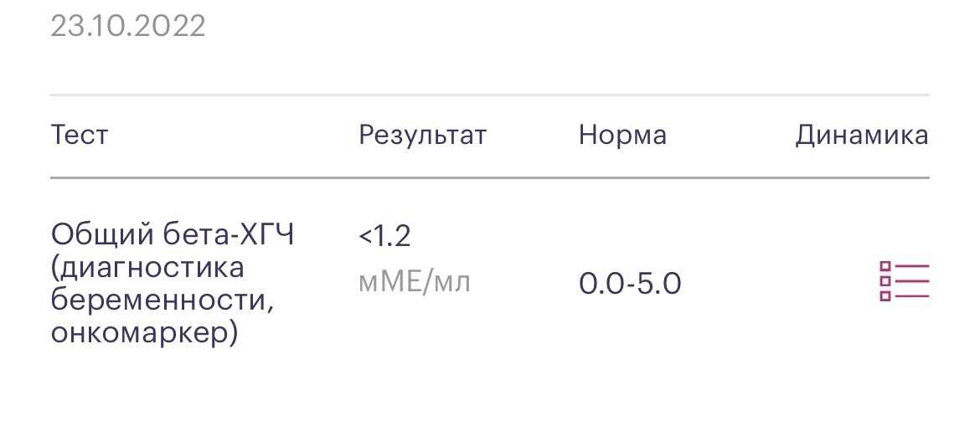Click middle square bullet of dynamics icon

(x=885, y=281)
